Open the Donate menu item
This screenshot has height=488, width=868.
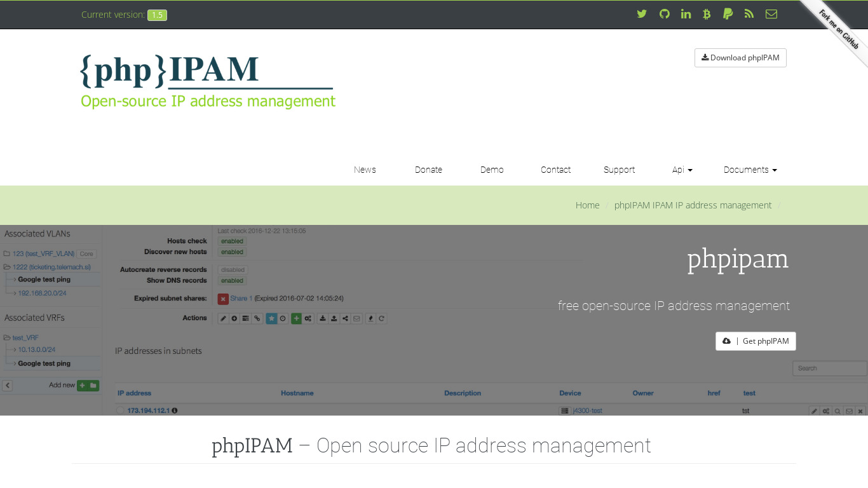point(428,170)
